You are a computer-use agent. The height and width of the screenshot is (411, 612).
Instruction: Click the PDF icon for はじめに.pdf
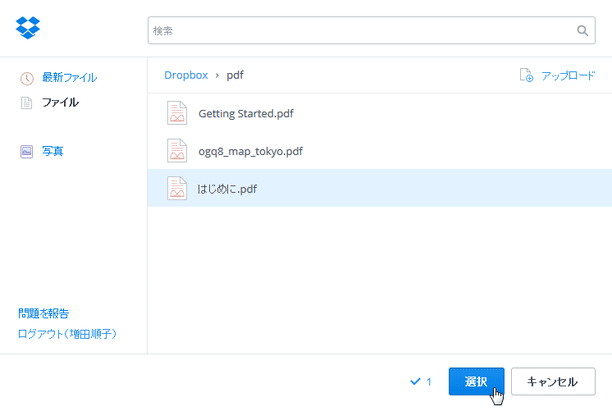177,188
